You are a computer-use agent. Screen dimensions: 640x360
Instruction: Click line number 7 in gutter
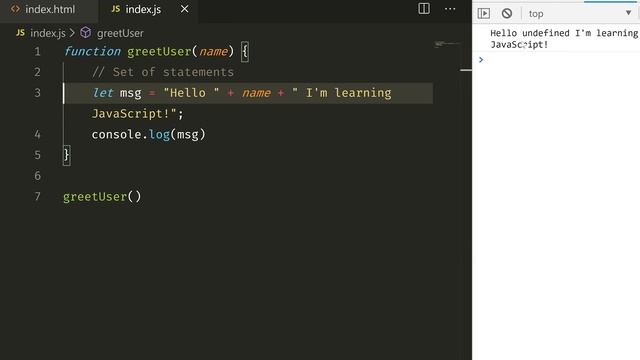click(x=38, y=196)
